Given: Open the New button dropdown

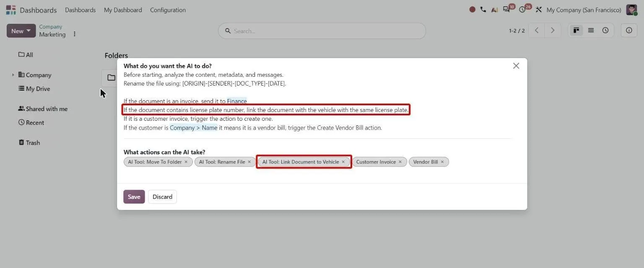Looking at the screenshot, I should click(x=21, y=31).
